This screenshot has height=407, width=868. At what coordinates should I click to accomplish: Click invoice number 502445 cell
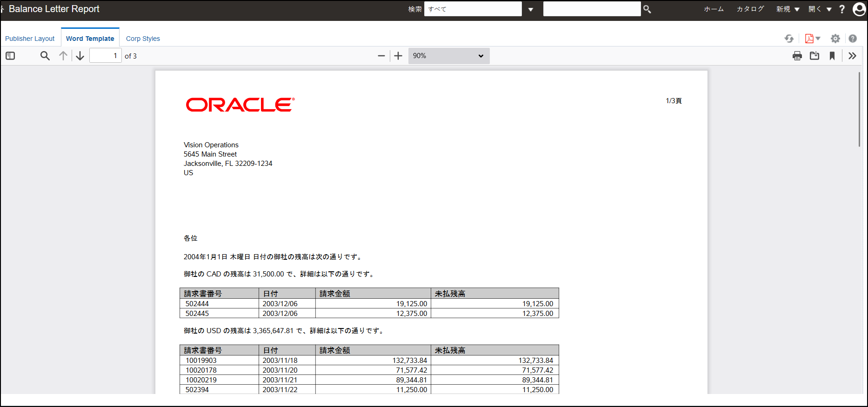click(x=219, y=314)
